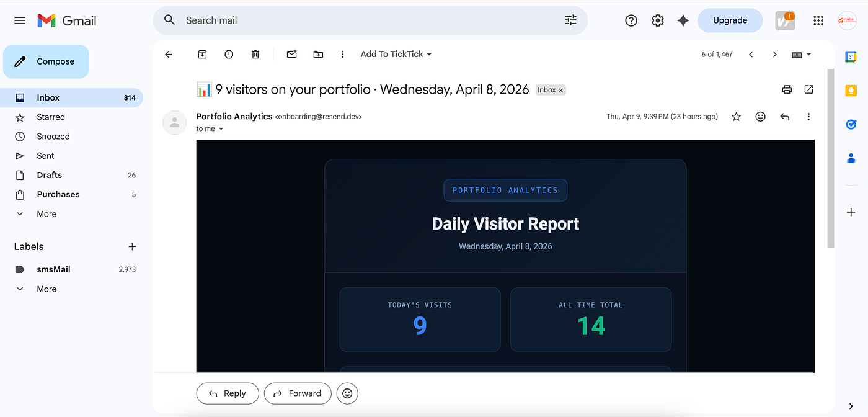This screenshot has width=868, height=417.
Task: Click the Gemini sparkle icon
Action: pos(683,20)
